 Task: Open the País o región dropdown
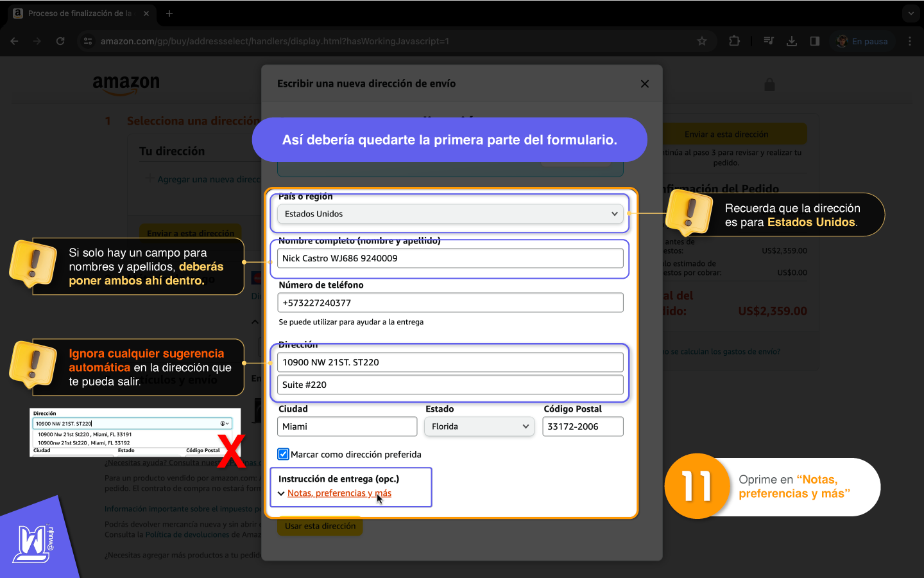tap(450, 214)
